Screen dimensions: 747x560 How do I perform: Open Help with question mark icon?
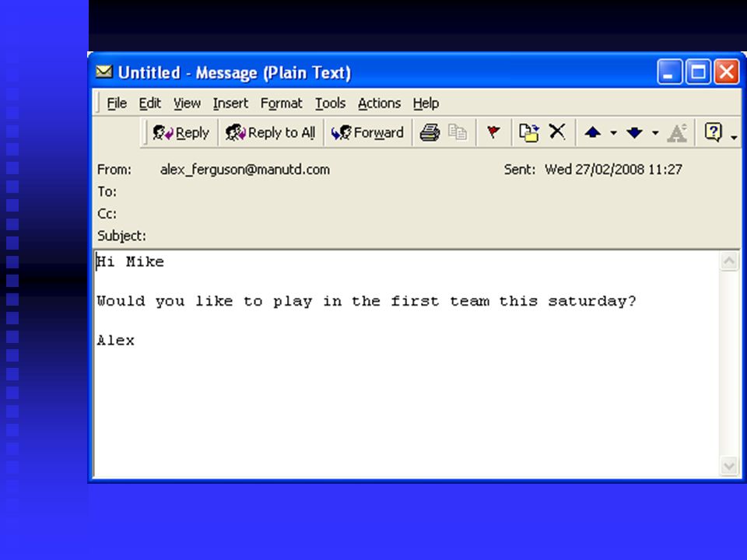click(714, 132)
